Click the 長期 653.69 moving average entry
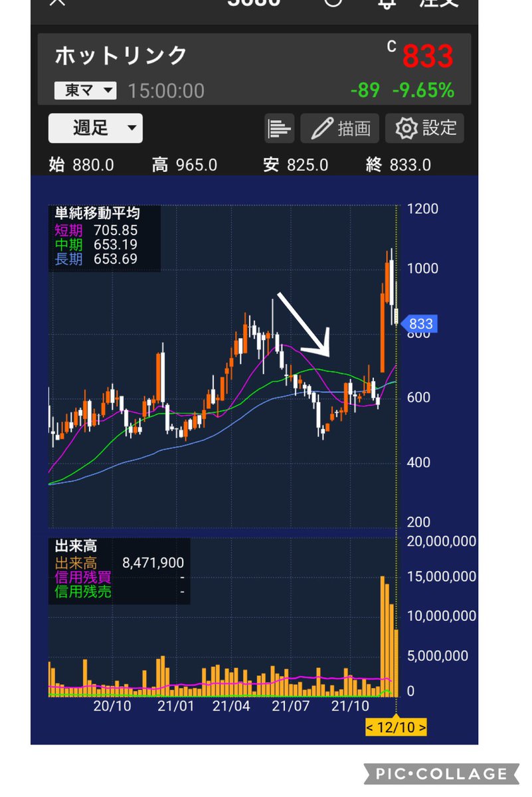 (x=96, y=259)
